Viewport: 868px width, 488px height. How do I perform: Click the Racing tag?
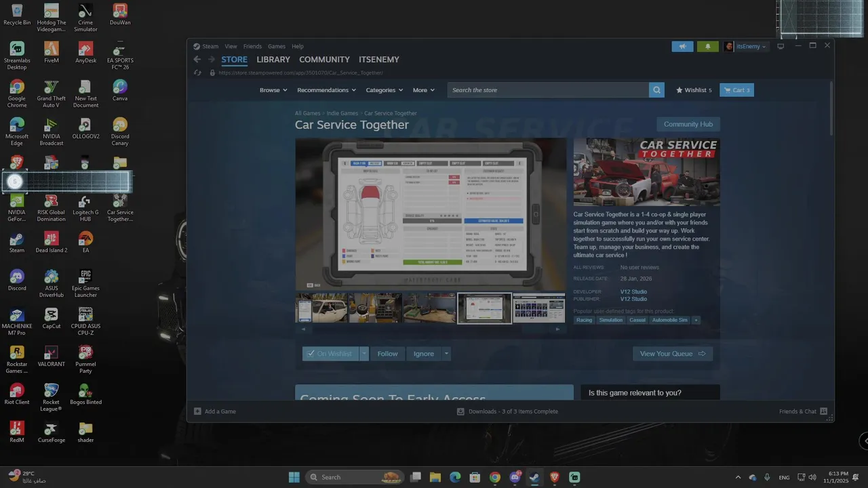[584, 320]
